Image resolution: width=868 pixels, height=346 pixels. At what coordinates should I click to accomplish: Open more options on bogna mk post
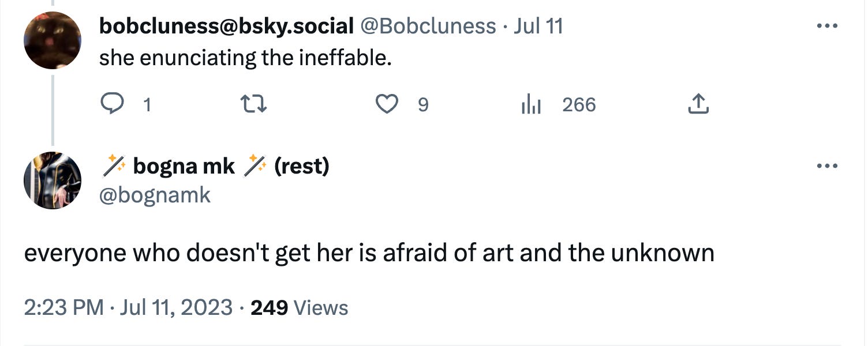827,167
